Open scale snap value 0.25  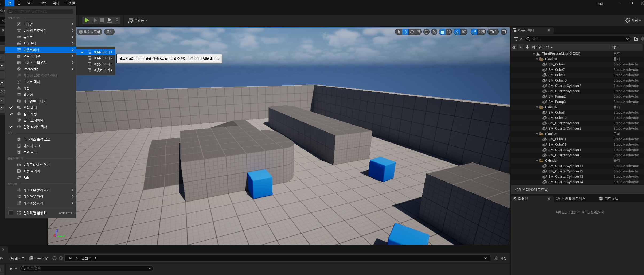point(482,32)
